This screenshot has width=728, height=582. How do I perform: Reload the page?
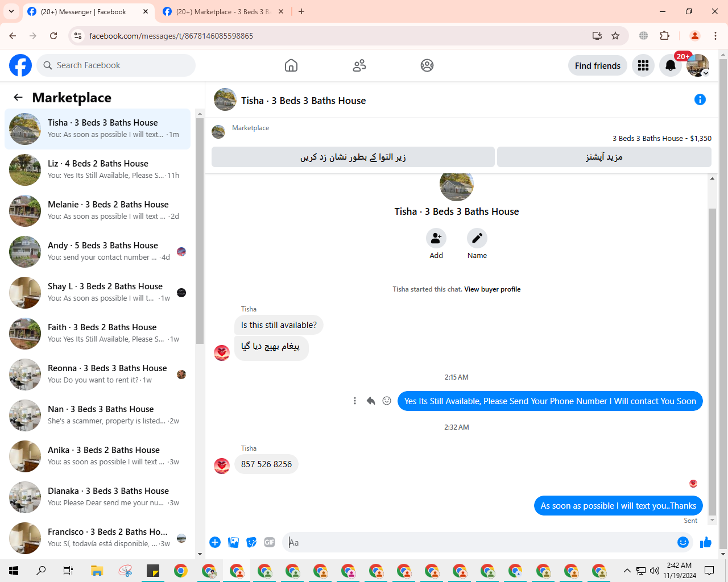(53, 36)
